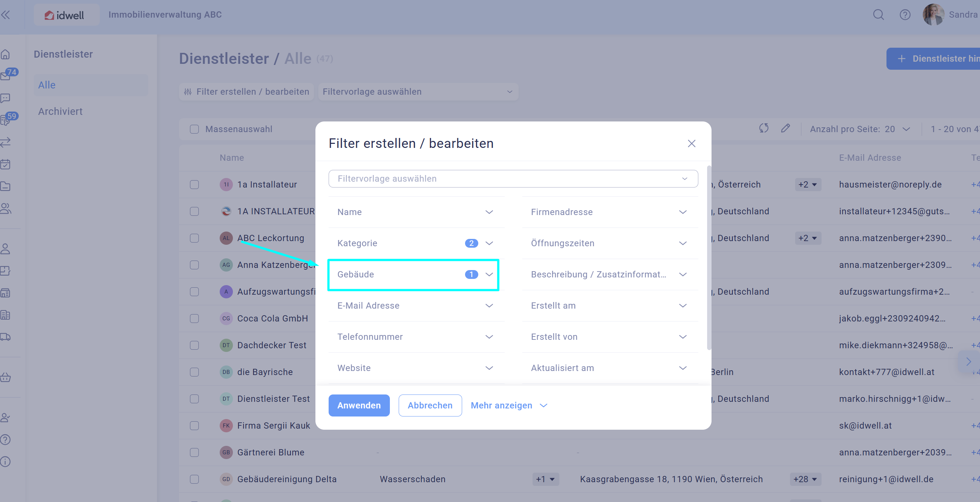Select checkbox for Firma Sergii Kauk row
980x502 pixels.
[x=194, y=426]
